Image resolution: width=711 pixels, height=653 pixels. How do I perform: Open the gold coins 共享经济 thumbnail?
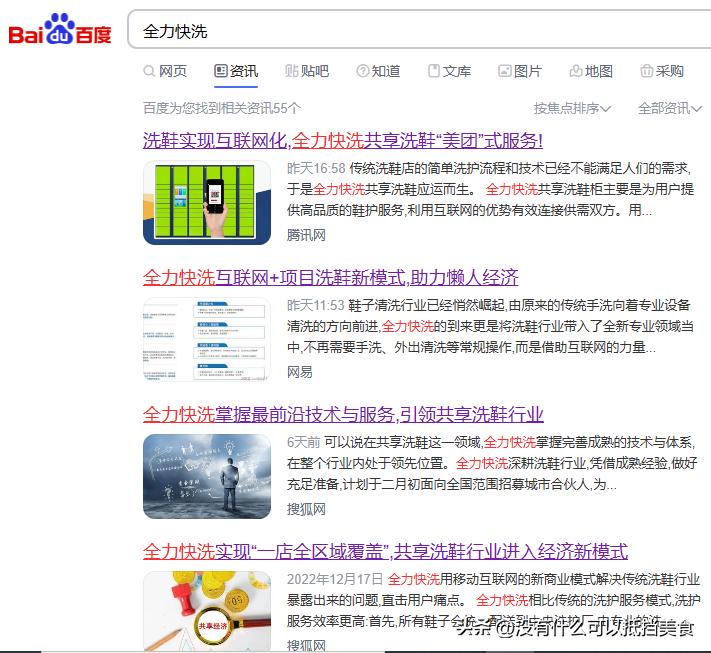click(207, 611)
